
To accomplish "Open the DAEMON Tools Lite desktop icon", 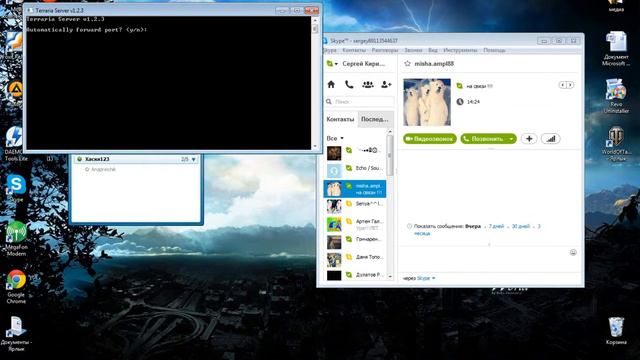I will [x=16, y=143].
